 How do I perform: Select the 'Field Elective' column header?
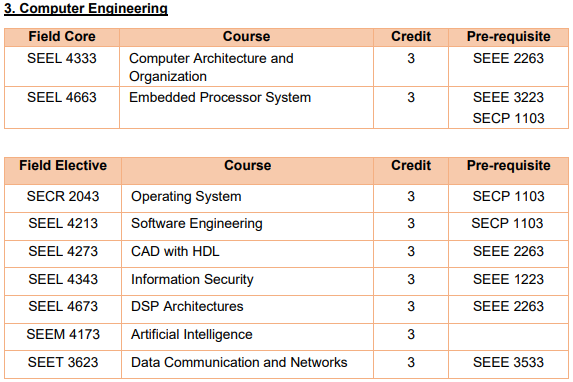point(63,166)
